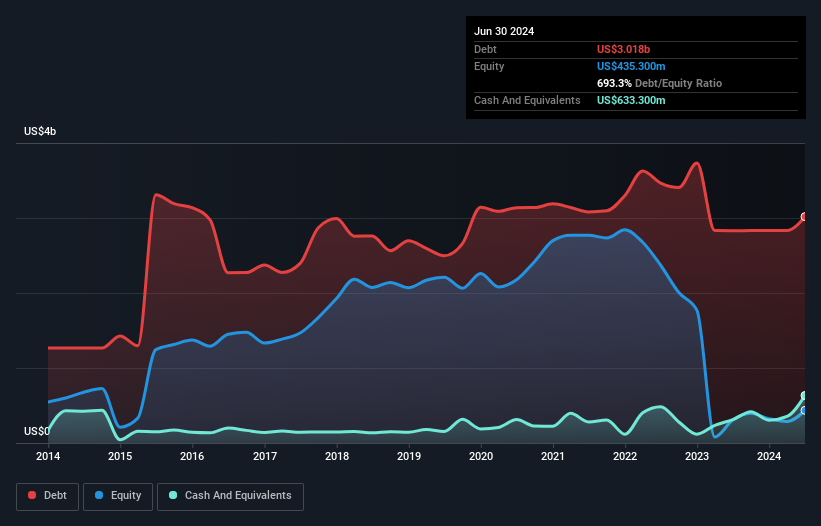Click the US$4b y-axis label
821x526 pixels.
pos(40,131)
